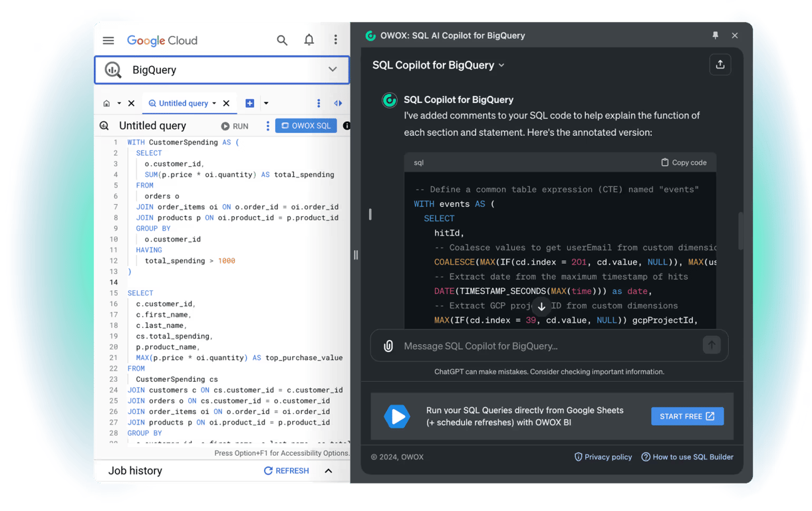Viewport: 812px width, 511px height.
Task: Open the Privacy policy link
Action: (603, 457)
